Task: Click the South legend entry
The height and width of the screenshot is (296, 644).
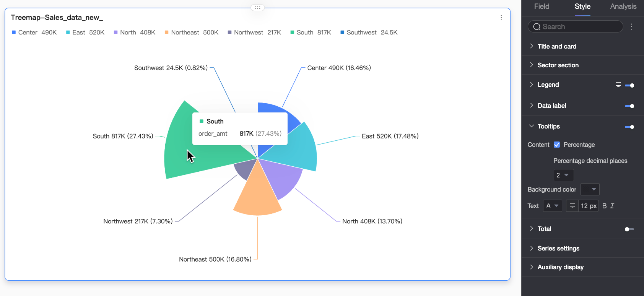Action: tap(311, 33)
